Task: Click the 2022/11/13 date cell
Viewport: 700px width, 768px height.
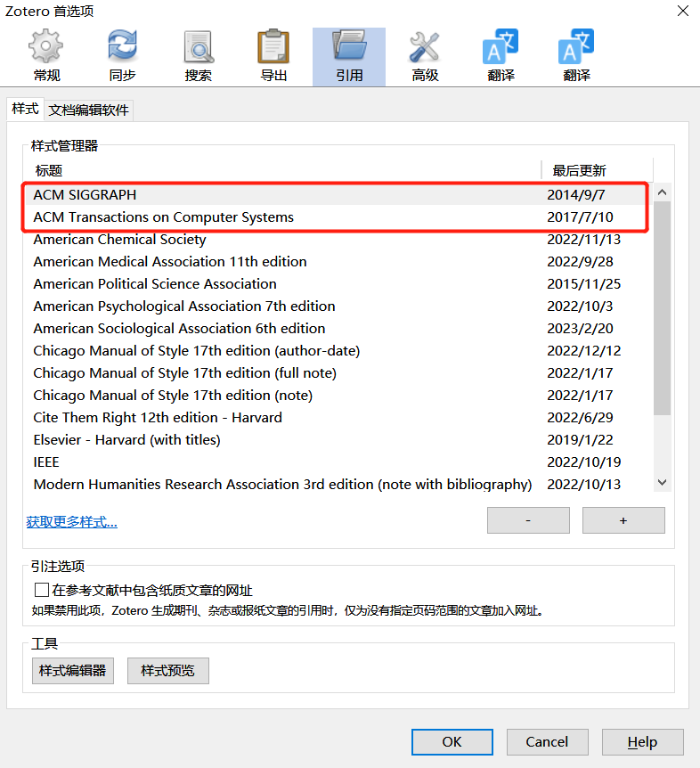Action: 584,239
